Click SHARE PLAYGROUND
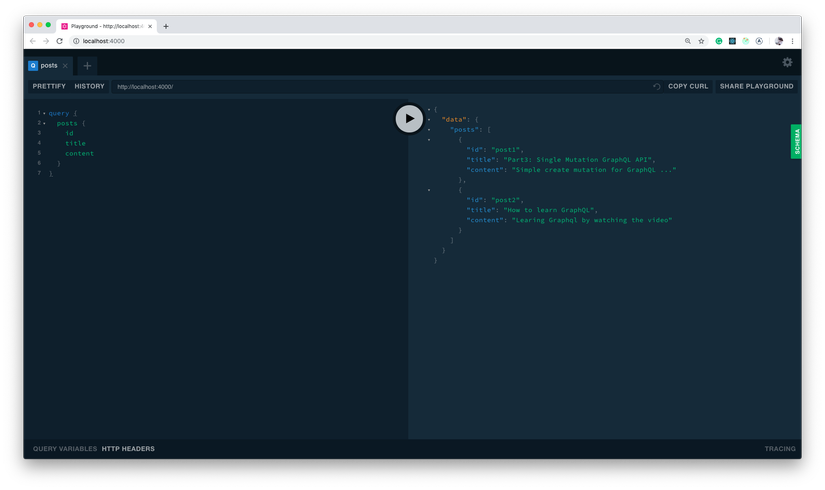 pyautogui.click(x=756, y=87)
